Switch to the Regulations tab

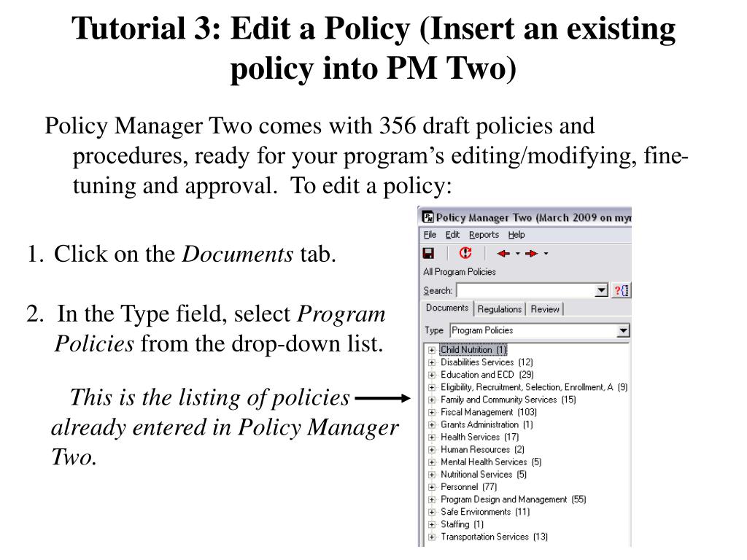[x=499, y=309]
